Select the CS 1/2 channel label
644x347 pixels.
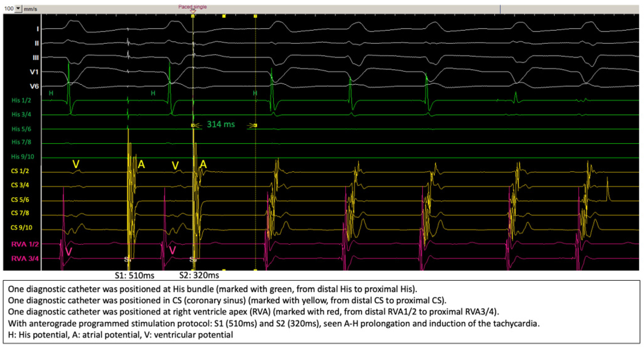point(20,171)
